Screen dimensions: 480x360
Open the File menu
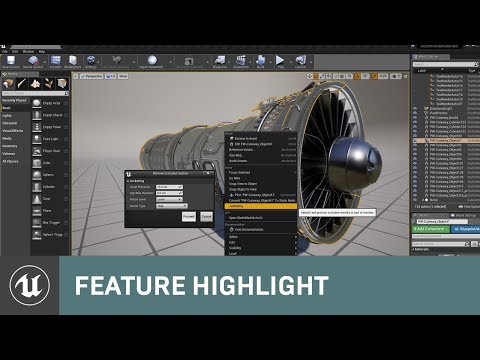tap(5, 52)
